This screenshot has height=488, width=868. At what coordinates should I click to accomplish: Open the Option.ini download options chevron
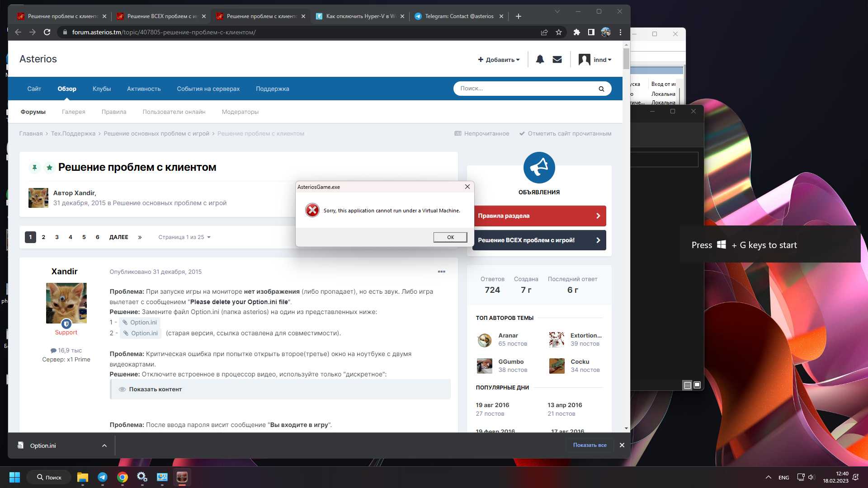click(x=104, y=446)
